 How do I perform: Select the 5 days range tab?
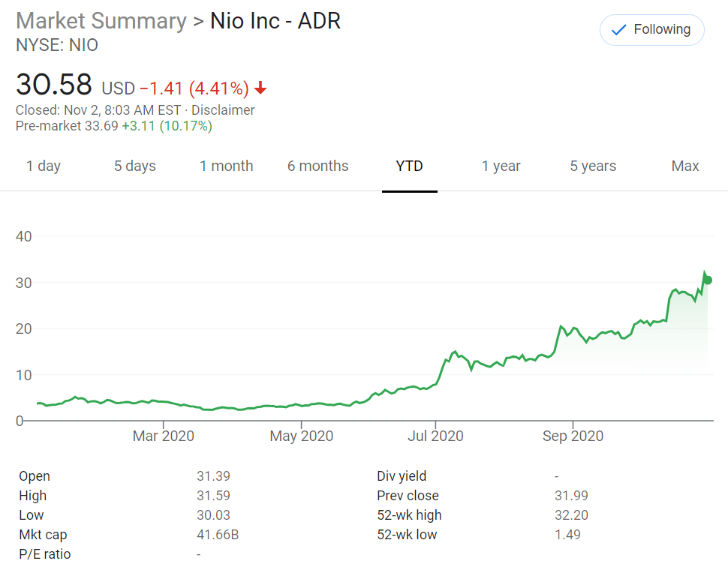pos(135,166)
